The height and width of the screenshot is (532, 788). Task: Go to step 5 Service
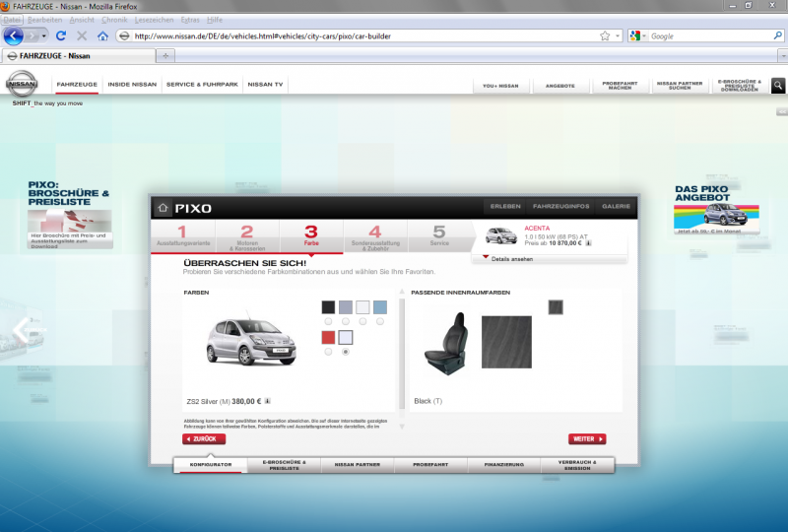tap(439, 236)
